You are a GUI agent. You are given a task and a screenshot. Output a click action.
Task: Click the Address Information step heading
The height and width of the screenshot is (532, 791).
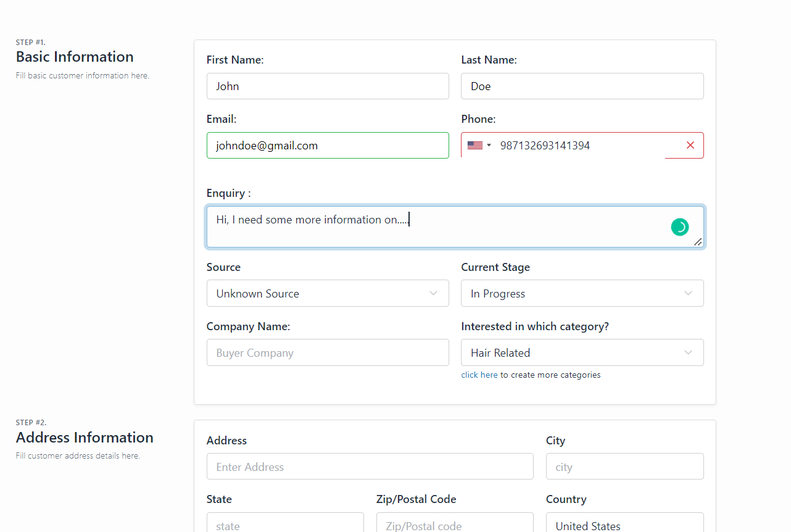click(x=85, y=437)
